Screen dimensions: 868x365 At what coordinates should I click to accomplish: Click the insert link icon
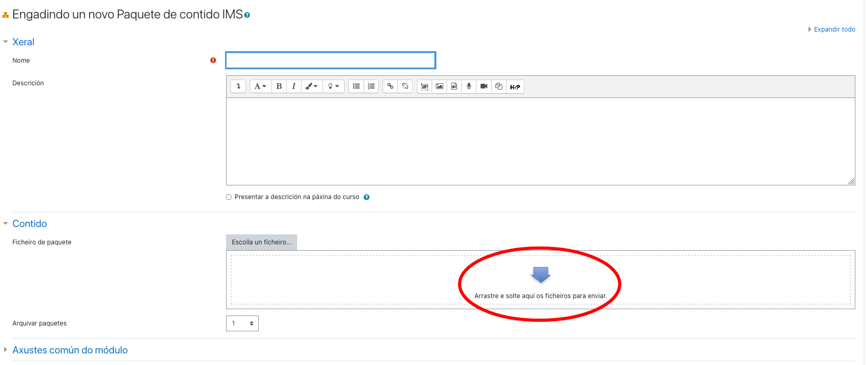390,86
